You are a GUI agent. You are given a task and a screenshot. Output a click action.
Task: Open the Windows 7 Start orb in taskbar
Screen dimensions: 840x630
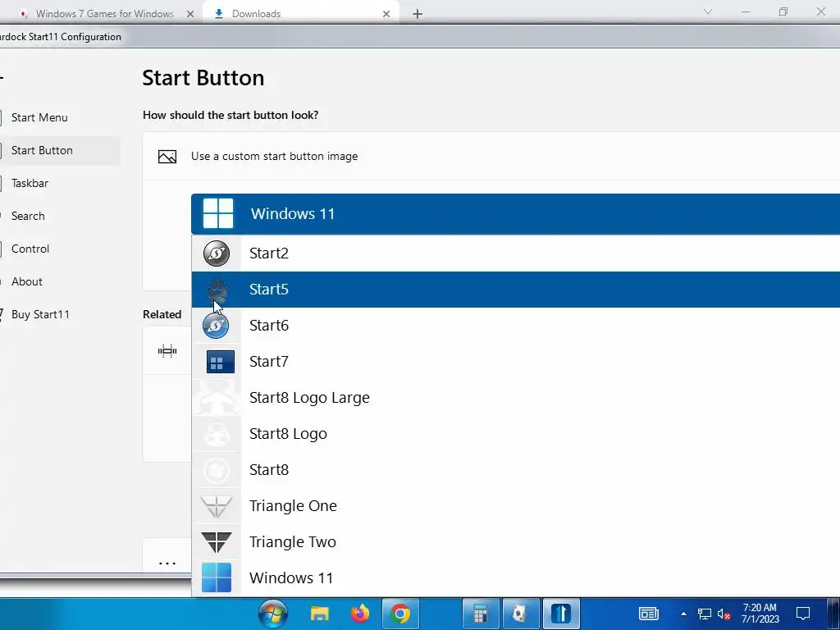272,614
